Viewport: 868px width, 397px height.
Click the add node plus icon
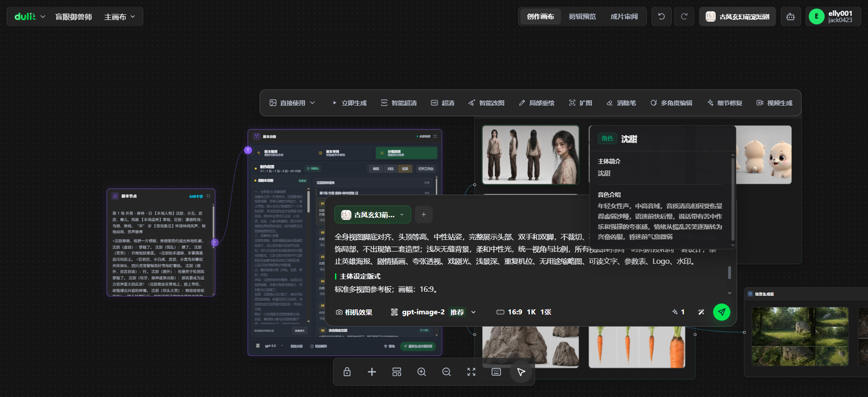tap(372, 372)
